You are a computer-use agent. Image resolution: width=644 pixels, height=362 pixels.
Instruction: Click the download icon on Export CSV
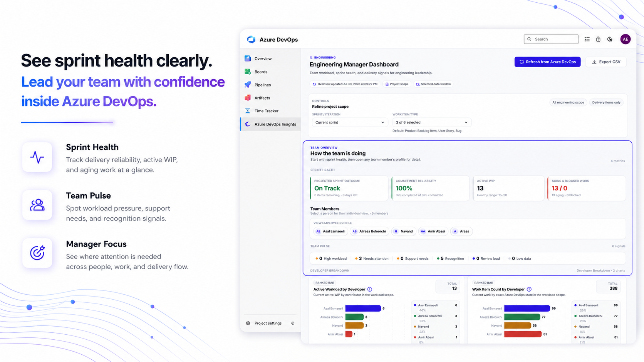(594, 62)
